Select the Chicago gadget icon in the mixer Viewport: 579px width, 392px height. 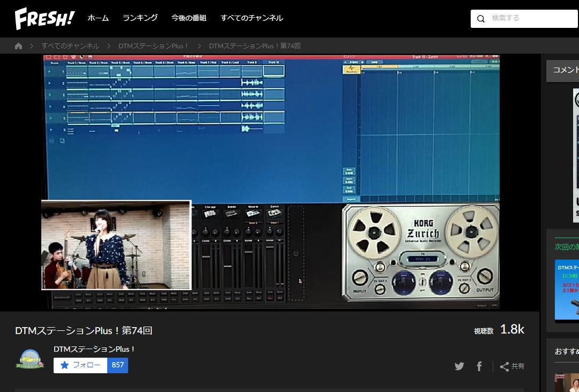[x=210, y=213]
